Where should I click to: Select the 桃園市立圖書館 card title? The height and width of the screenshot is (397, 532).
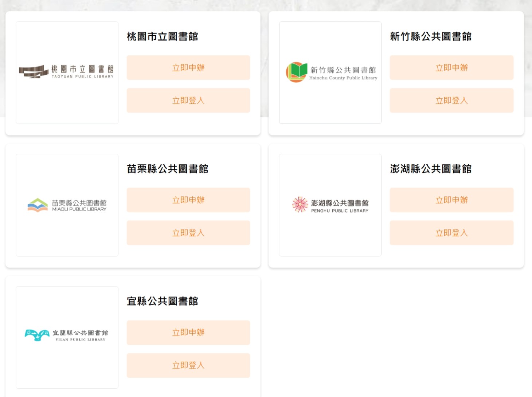pyautogui.click(x=163, y=36)
